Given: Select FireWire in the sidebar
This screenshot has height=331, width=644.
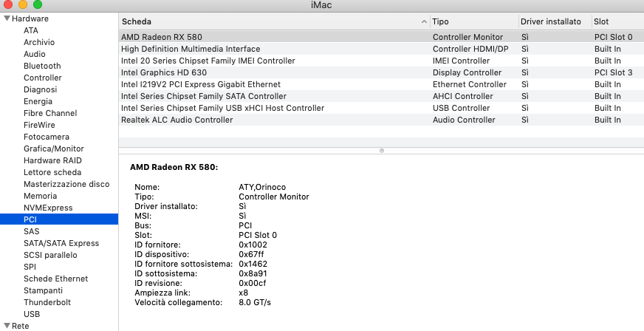Looking at the screenshot, I should point(39,126).
